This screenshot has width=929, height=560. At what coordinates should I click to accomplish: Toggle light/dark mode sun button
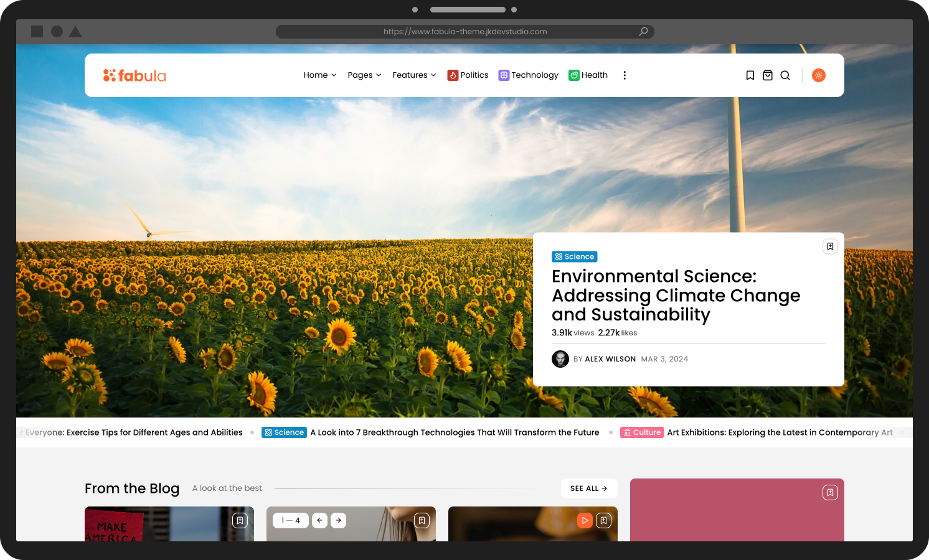[819, 75]
